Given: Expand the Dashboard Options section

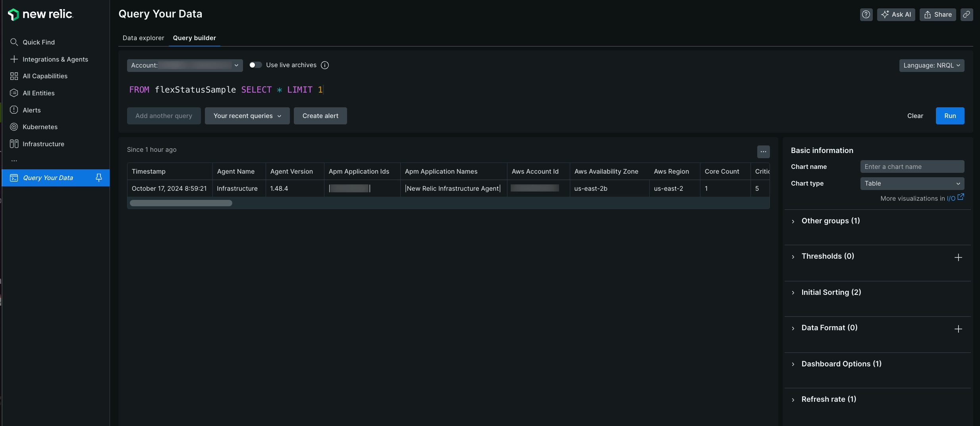Looking at the screenshot, I should (x=841, y=364).
